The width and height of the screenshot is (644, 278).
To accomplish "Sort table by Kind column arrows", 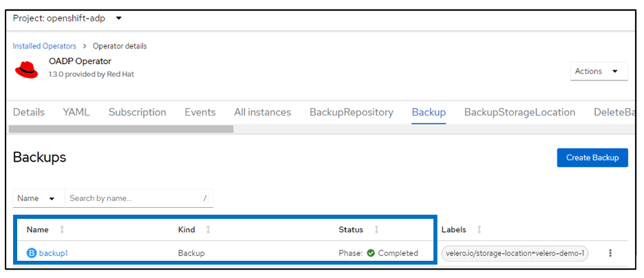I will click(x=208, y=230).
